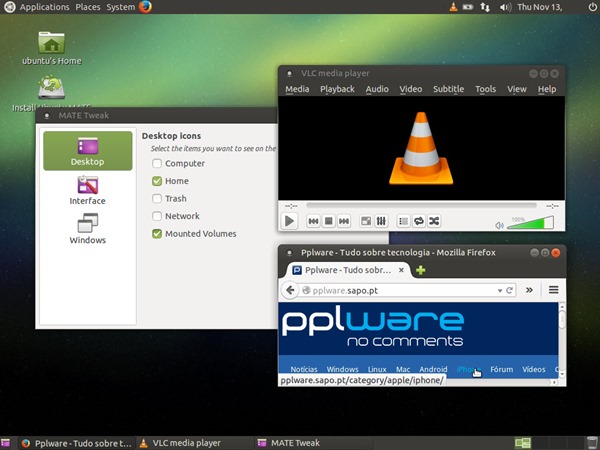Open the Places panel menu
This screenshot has width=600, height=450.
coord(88,7)
